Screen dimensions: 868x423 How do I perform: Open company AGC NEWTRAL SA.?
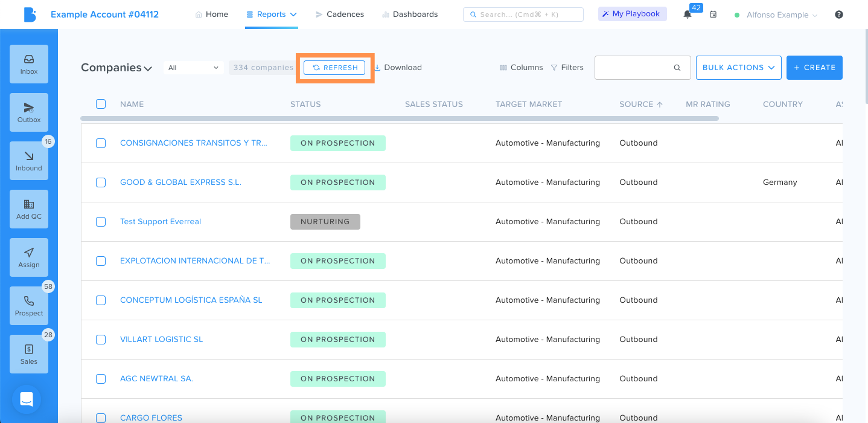tap(156, 379)
